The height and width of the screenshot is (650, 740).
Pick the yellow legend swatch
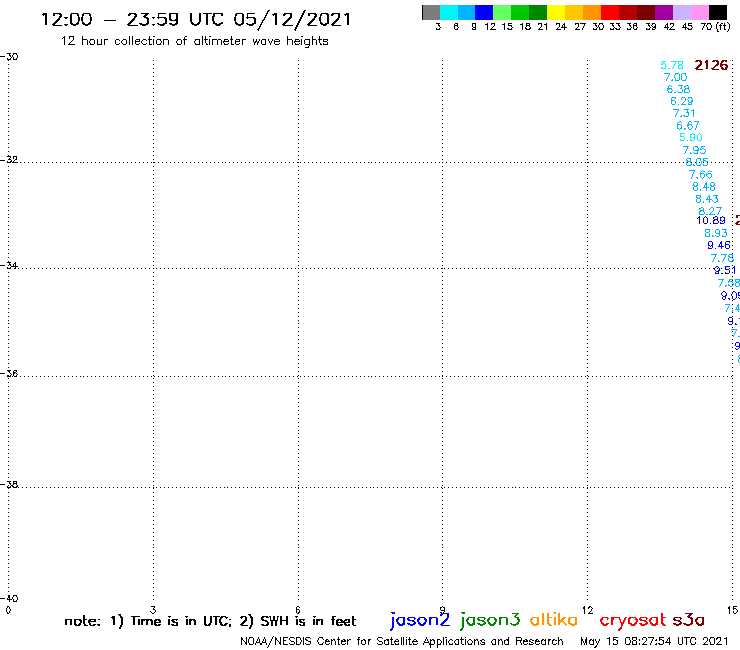[555, 12]
